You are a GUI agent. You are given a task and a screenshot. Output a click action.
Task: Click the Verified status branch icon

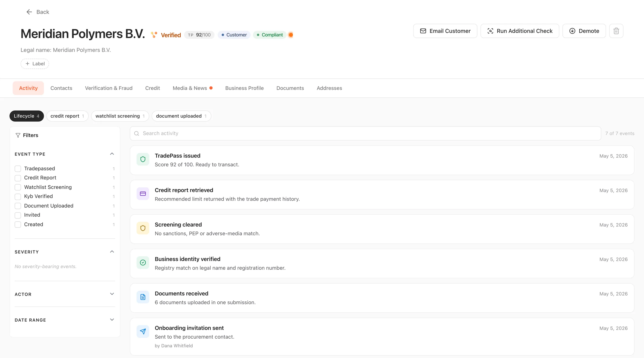tap(154, 35)
